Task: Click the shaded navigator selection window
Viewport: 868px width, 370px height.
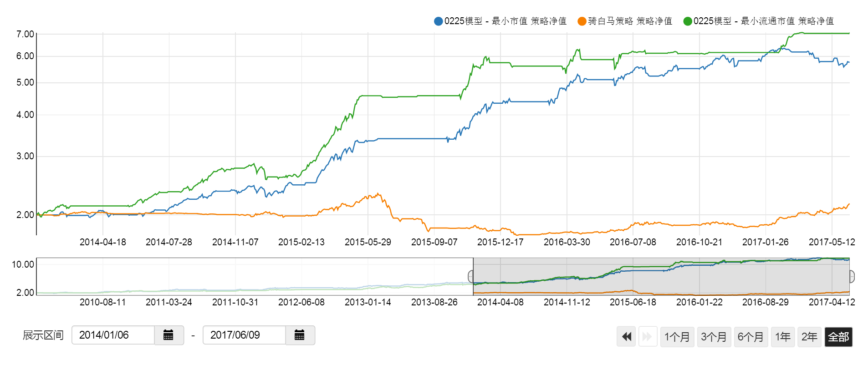Action: pyautogui.click(x=661, y=276)
